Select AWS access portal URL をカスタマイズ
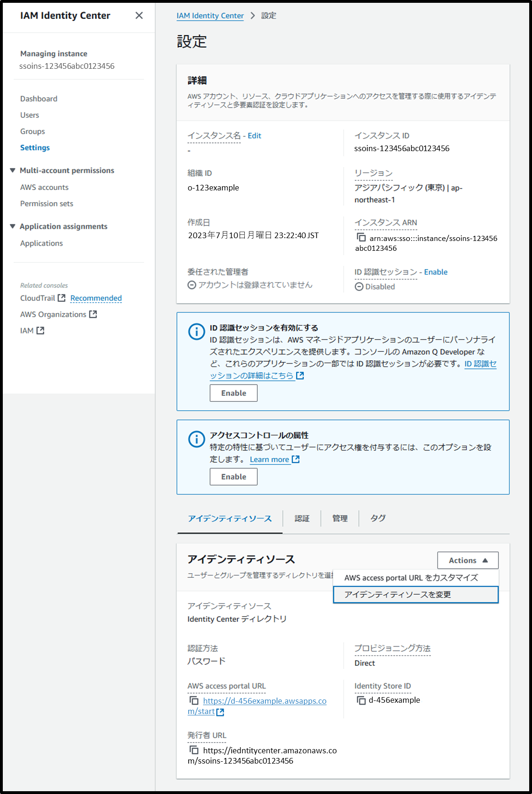 pos(416,578)
